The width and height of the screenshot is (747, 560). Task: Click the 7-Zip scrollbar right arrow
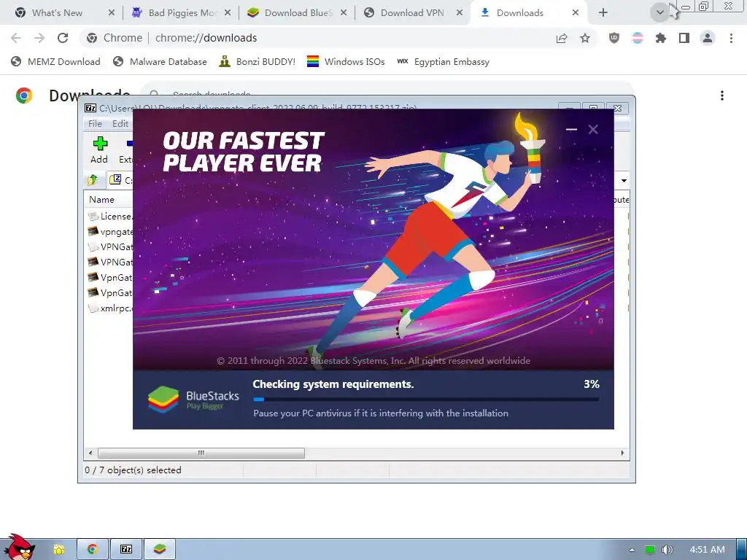coord(622,453)
